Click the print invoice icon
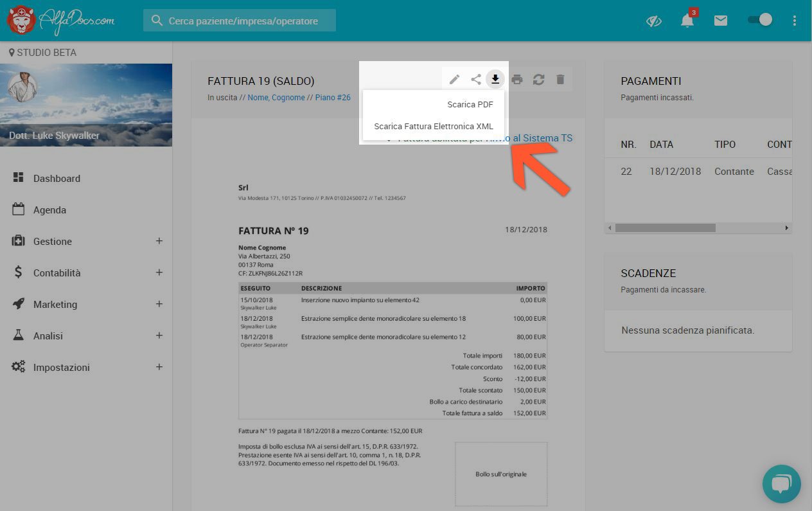 517,80
